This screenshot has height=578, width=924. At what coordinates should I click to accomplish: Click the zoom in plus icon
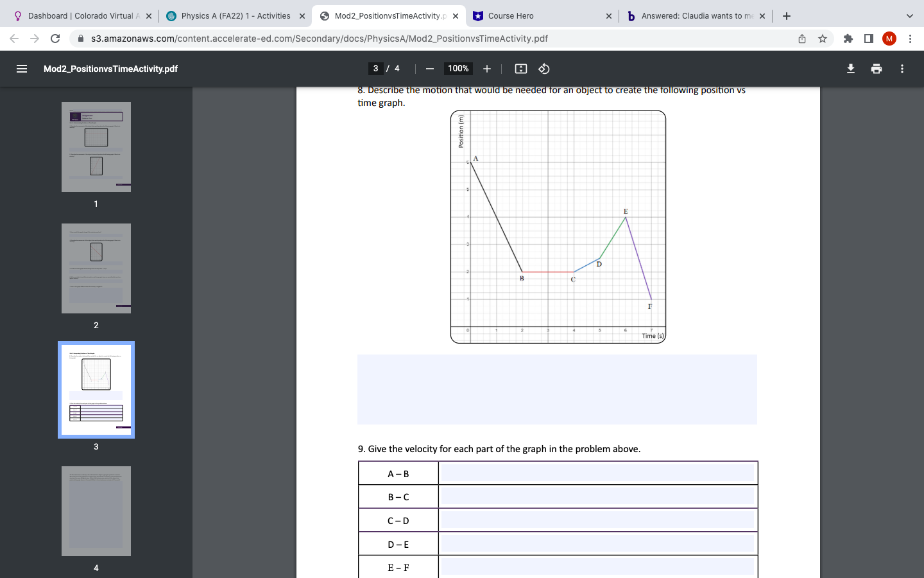click(x=486, y=69)
